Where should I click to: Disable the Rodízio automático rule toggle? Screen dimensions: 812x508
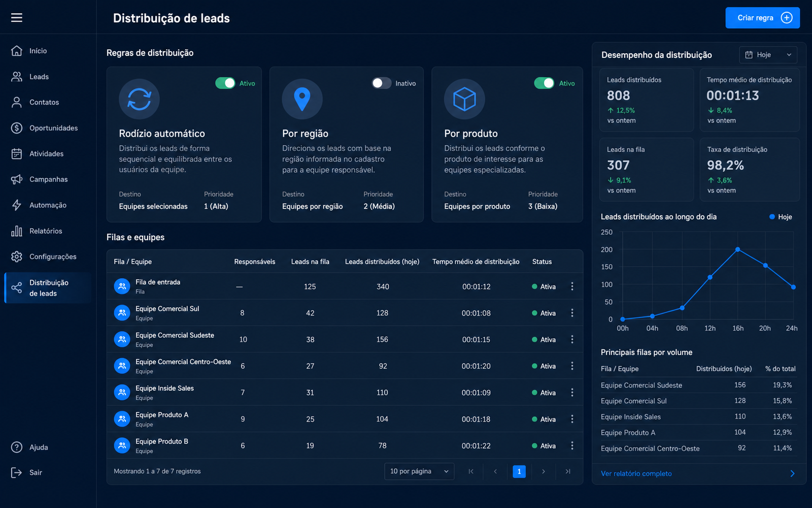click(225, 83)
